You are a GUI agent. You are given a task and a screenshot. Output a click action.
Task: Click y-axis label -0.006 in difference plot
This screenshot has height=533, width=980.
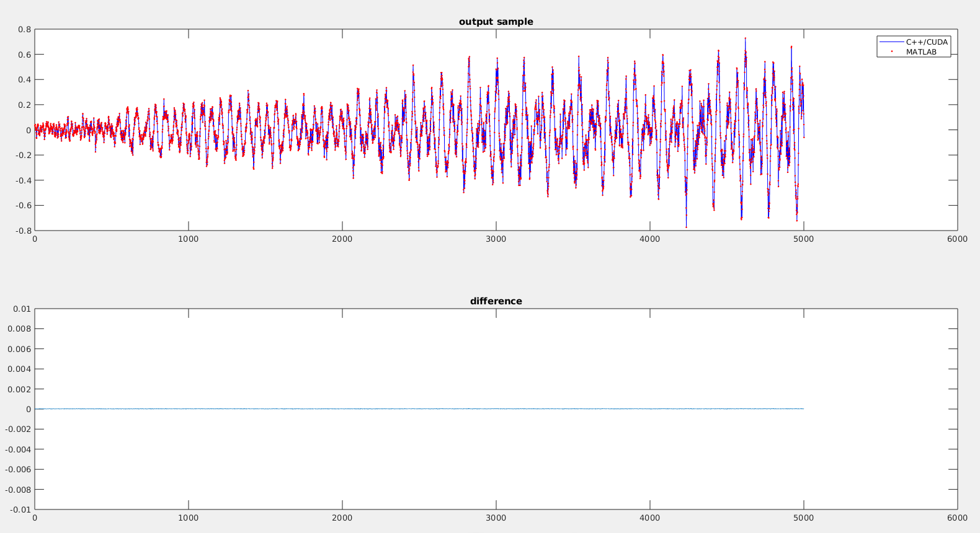17,470
